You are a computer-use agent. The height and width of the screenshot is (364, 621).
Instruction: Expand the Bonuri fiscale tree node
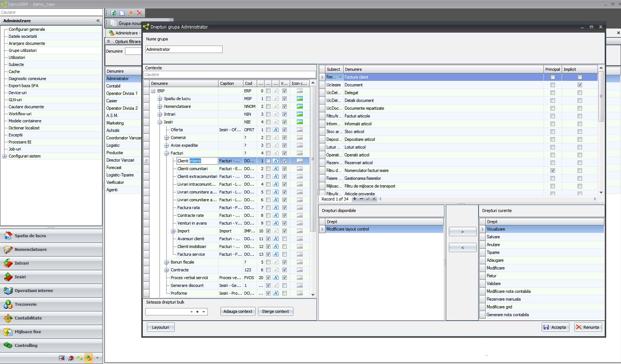167,262
